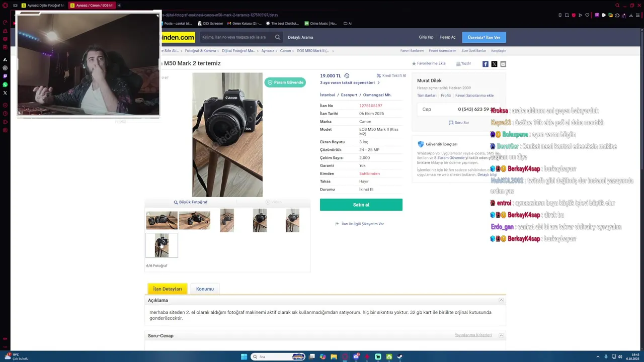Select the third camera thumbnail photo
644x362 pixels.
(x=227, y=220)
